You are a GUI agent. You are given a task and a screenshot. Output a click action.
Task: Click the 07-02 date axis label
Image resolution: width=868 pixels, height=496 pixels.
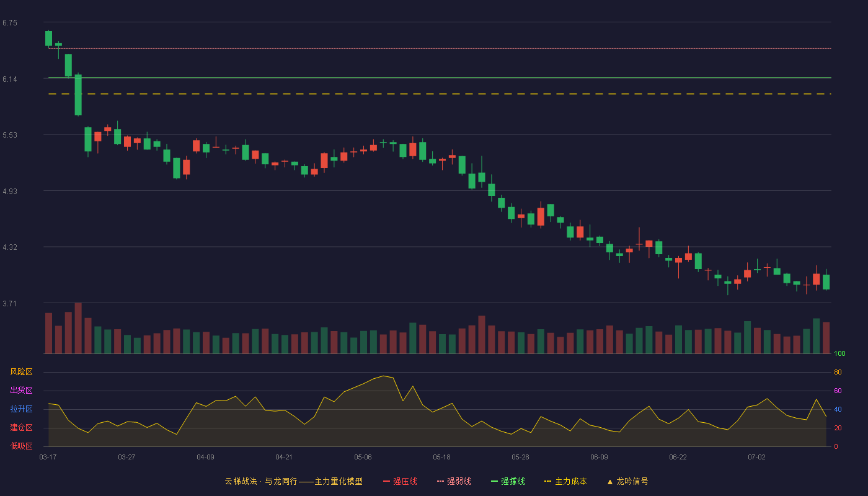(x=756, y=457)
